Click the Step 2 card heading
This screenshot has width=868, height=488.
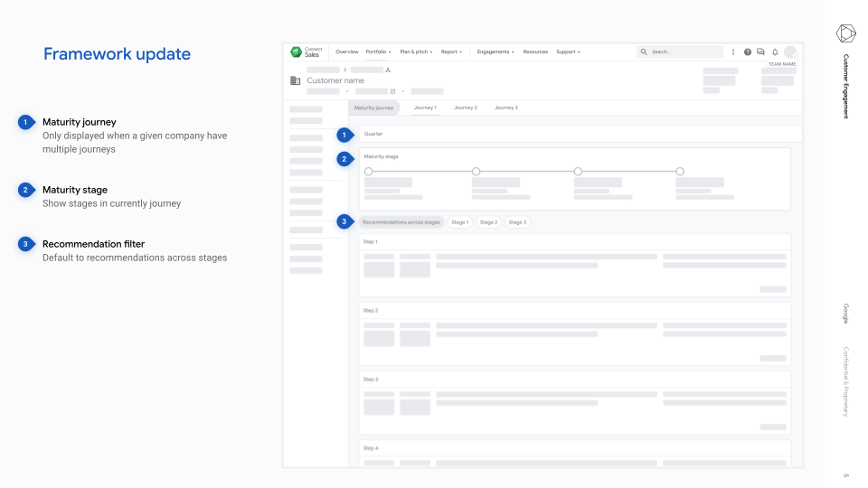click(x=371, y=310)
